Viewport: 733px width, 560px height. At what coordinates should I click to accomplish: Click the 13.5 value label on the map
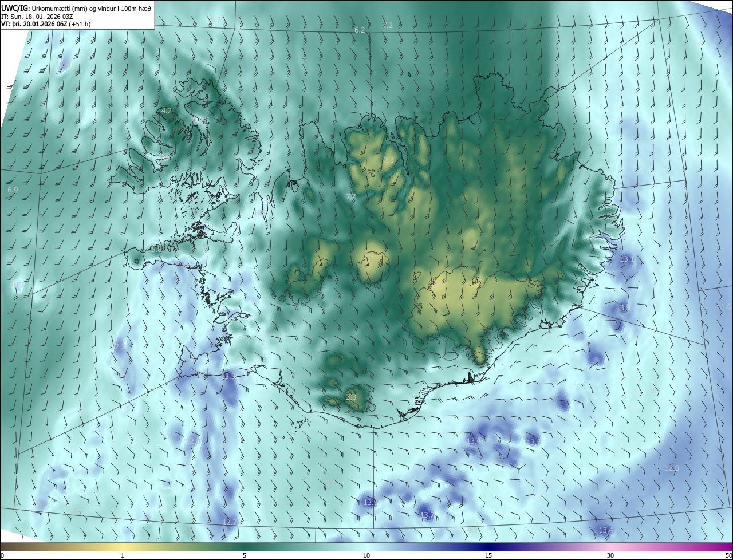[534, 442]
